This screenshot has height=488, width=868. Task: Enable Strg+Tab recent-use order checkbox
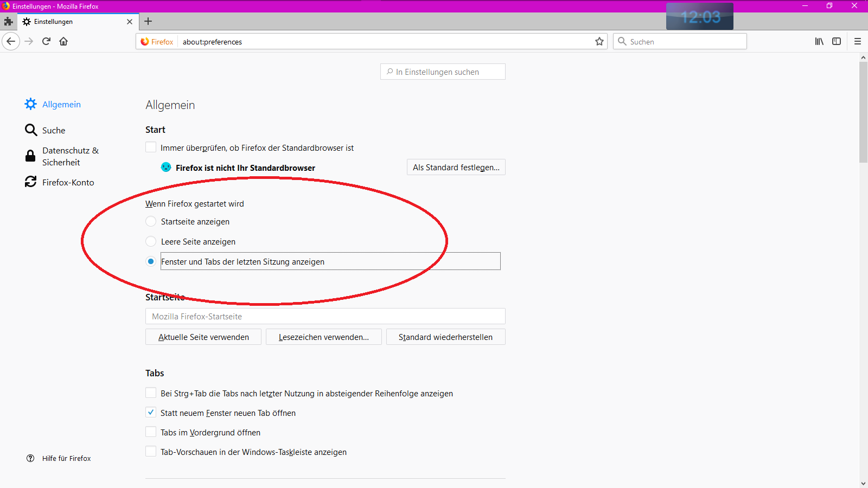151,393
